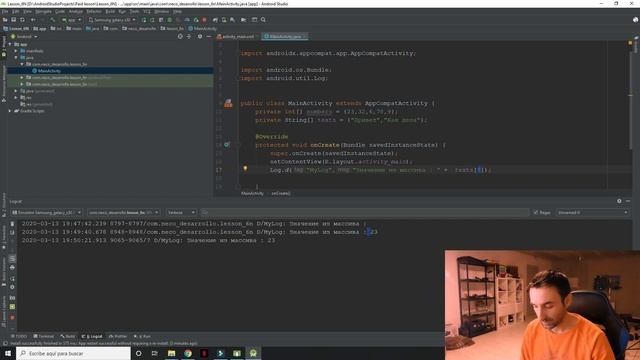Open File Explorer from the taskbar
The width and height of the screenshot is (640, 360).
[x=171, y=353]
